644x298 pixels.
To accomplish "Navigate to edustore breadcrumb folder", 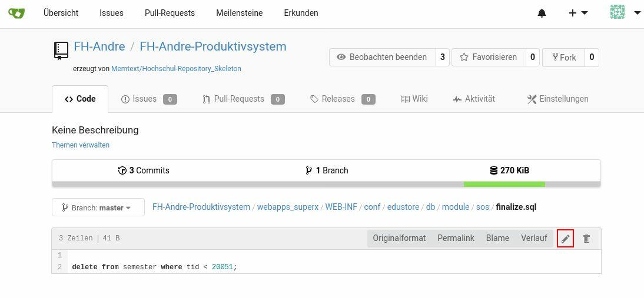I will click(x=403, y=207).
